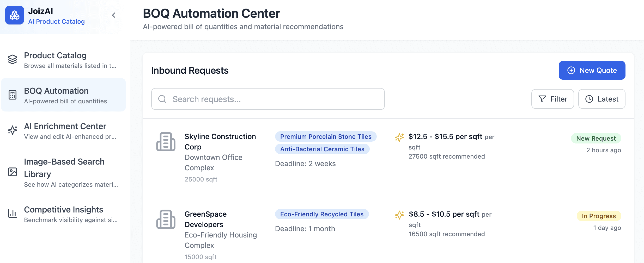Click the AI Enrichment Center sparkle icon
Viewport: 644px width, 263px height.
(13, 130)
